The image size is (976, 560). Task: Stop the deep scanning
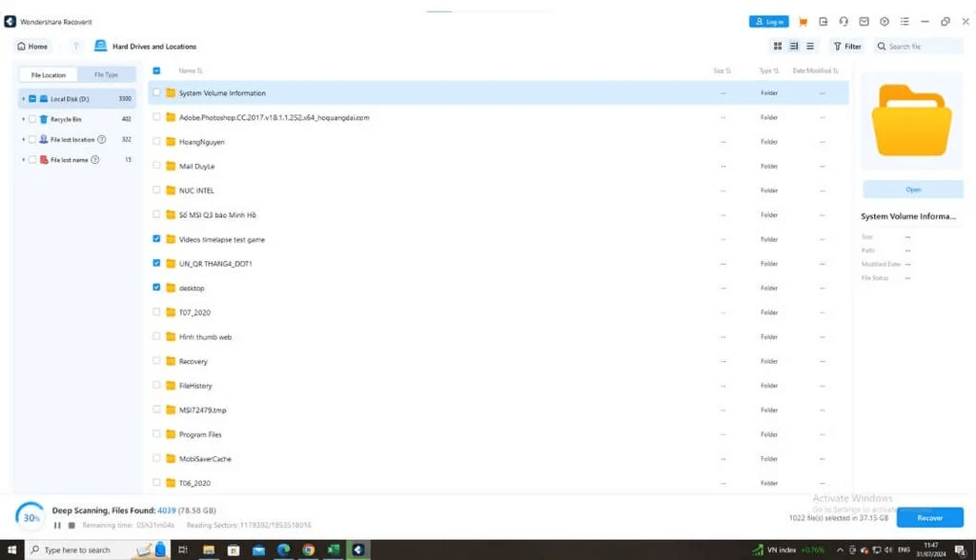(x=71, y=525)
